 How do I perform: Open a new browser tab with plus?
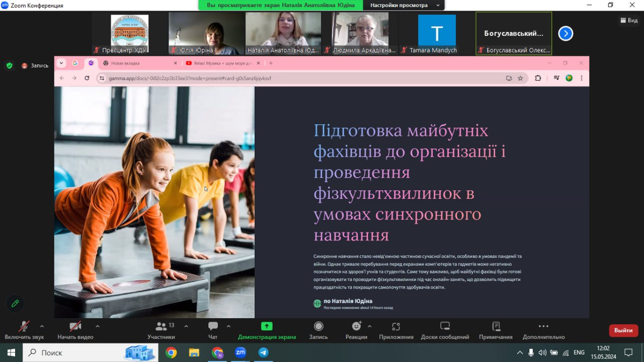coord(271,63)
